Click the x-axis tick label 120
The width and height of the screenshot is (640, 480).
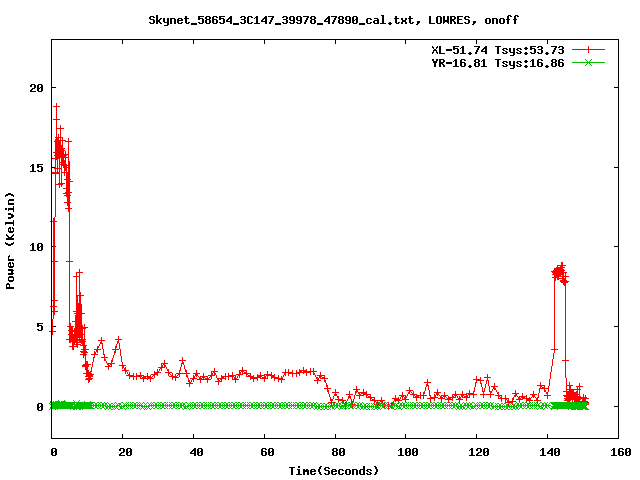click(479, 452)
